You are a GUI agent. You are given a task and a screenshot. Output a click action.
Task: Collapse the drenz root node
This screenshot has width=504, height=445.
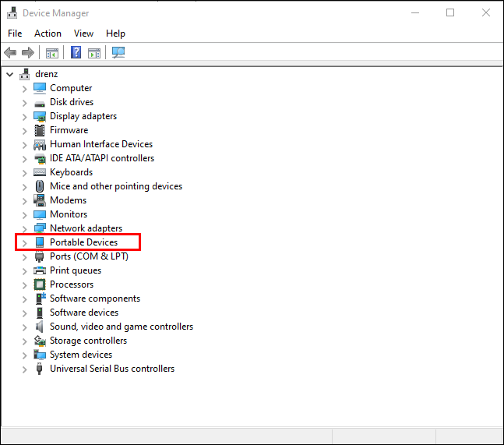(10, 75)
